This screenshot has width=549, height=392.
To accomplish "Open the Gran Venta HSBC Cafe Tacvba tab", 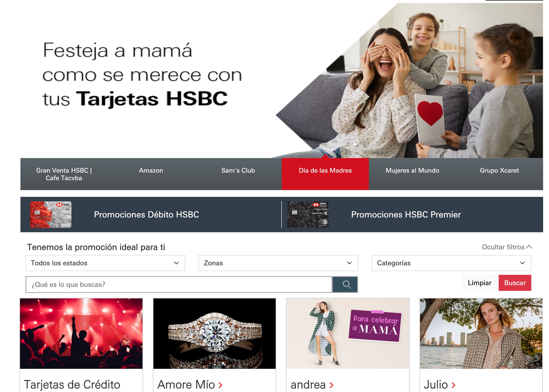I will pos(64,174).
